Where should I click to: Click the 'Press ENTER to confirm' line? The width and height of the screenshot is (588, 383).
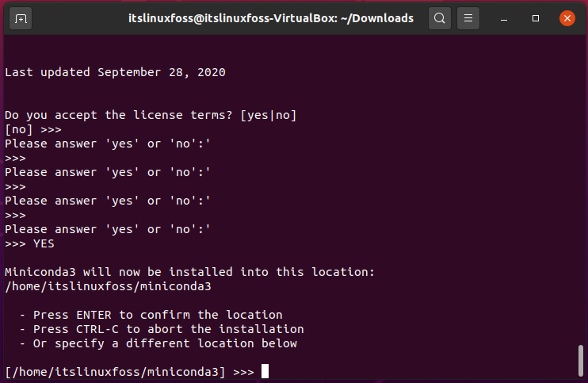[x=151, y=315]
